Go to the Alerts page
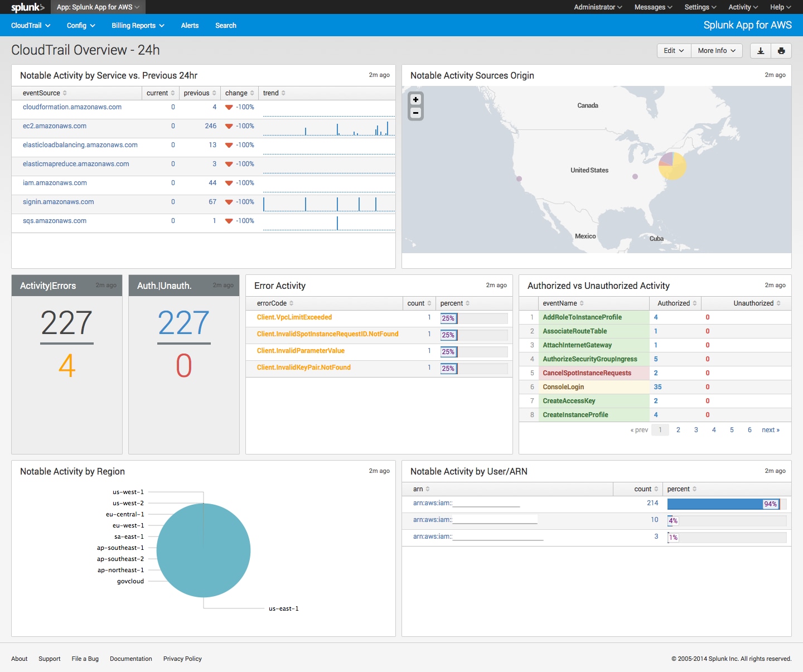The width and height of the screenshot is (803, 672). [x=190, y=26]
